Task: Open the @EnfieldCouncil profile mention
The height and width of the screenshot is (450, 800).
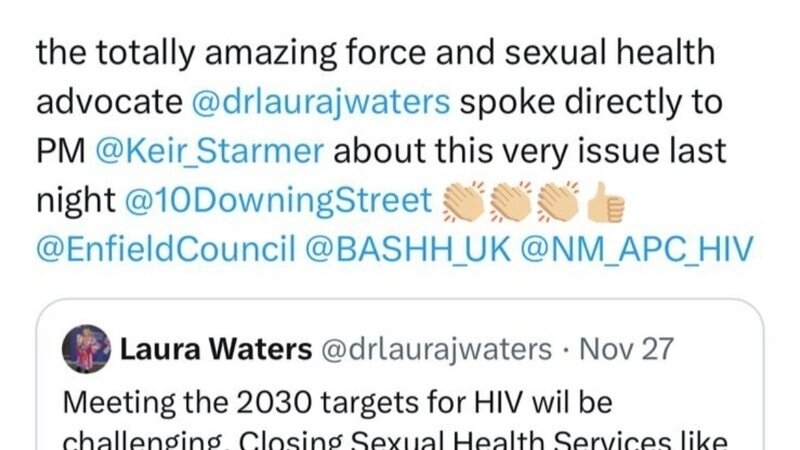Action: (166, 249)
